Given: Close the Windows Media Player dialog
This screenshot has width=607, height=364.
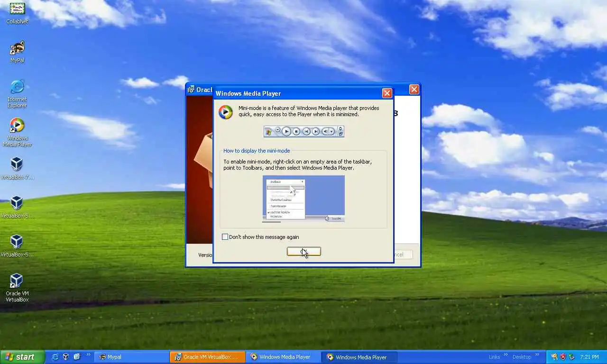Looking at the screenshot, I should [387, 93].
